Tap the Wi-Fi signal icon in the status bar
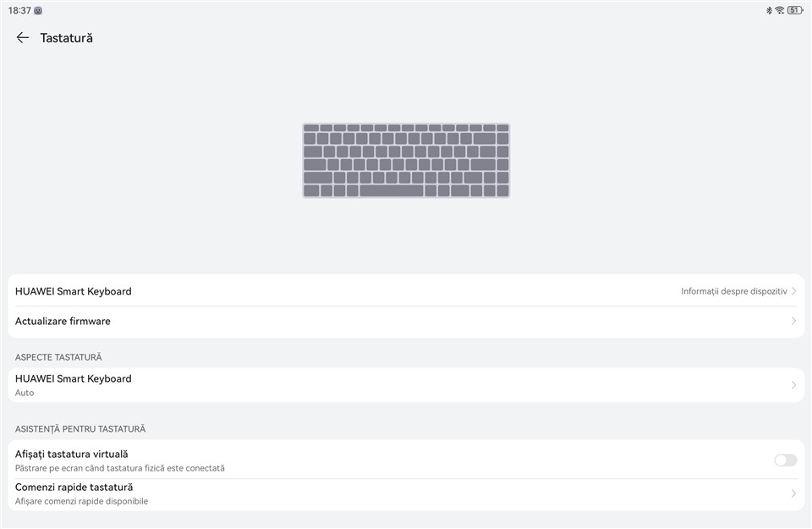 point(779,10)
